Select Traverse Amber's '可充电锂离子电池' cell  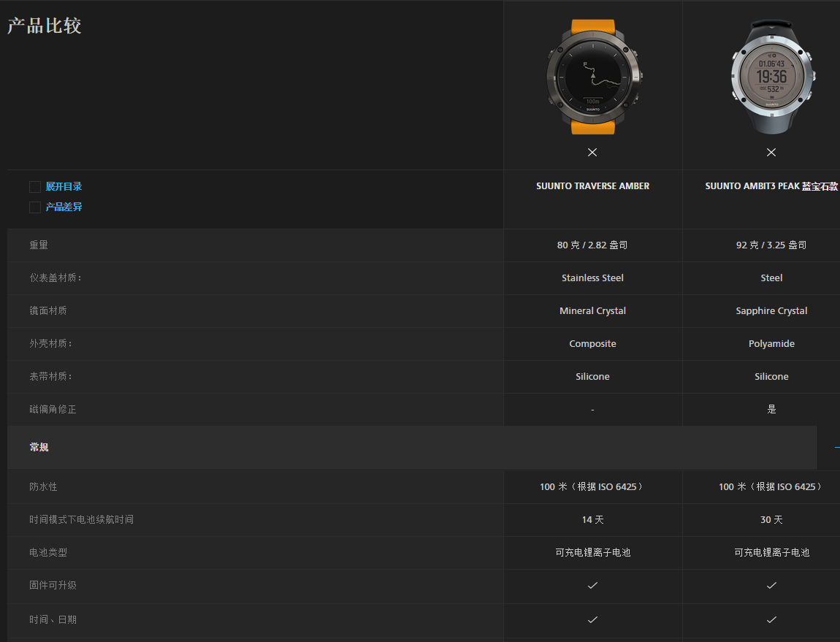(592, 552)
